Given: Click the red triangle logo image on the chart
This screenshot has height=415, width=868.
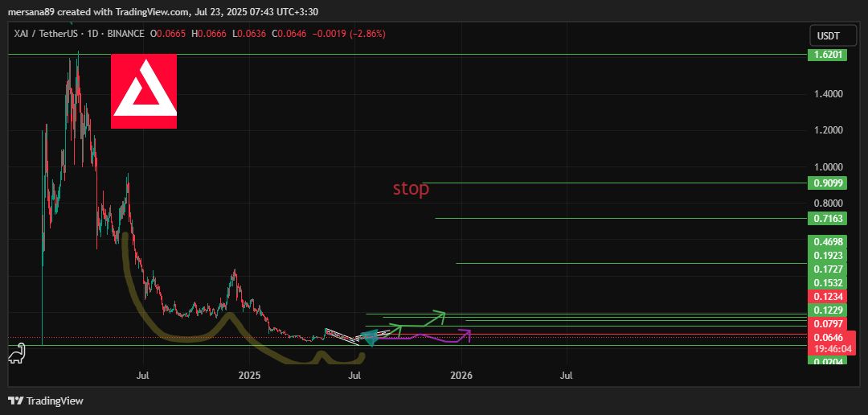Looking at the screenshot, I should pyautogui.click(x=144, y=92).
